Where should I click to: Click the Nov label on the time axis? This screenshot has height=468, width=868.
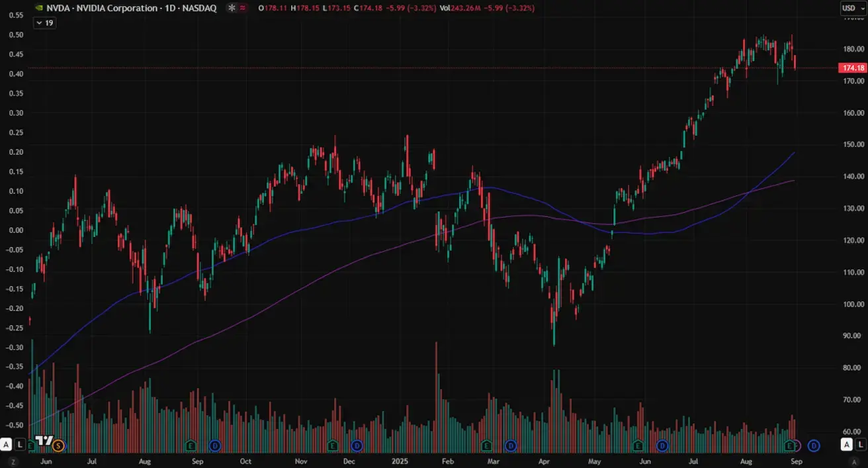click(301, 461)
